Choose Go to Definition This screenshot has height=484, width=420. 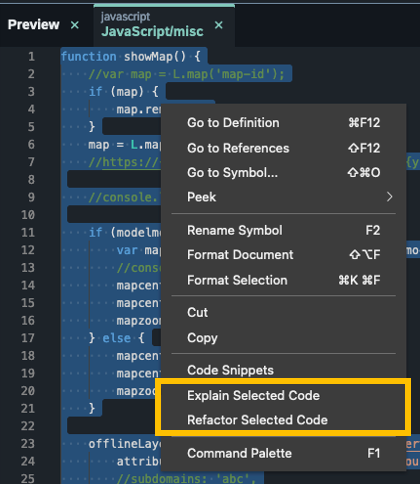pyautogui.click(x=283, y=123)
